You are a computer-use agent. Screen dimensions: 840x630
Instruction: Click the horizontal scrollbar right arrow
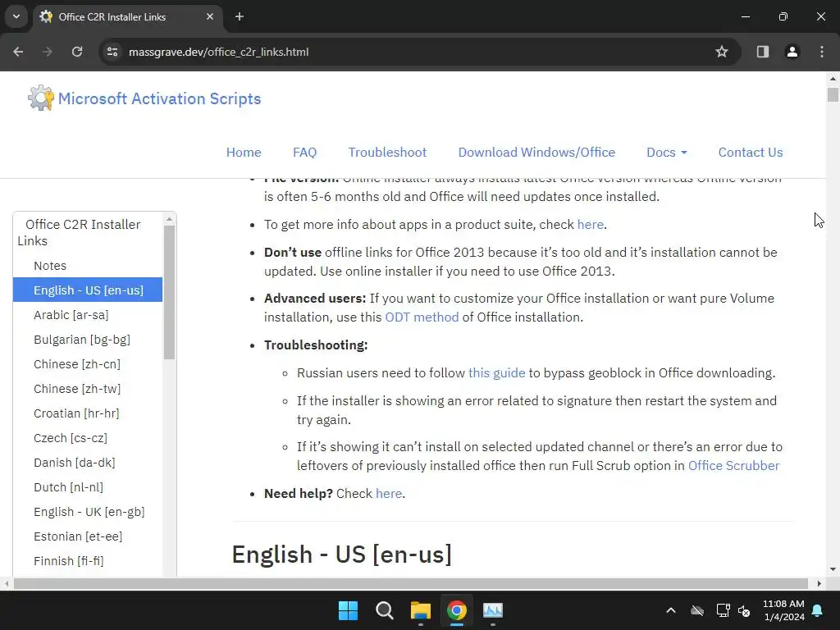coord(819,583)
